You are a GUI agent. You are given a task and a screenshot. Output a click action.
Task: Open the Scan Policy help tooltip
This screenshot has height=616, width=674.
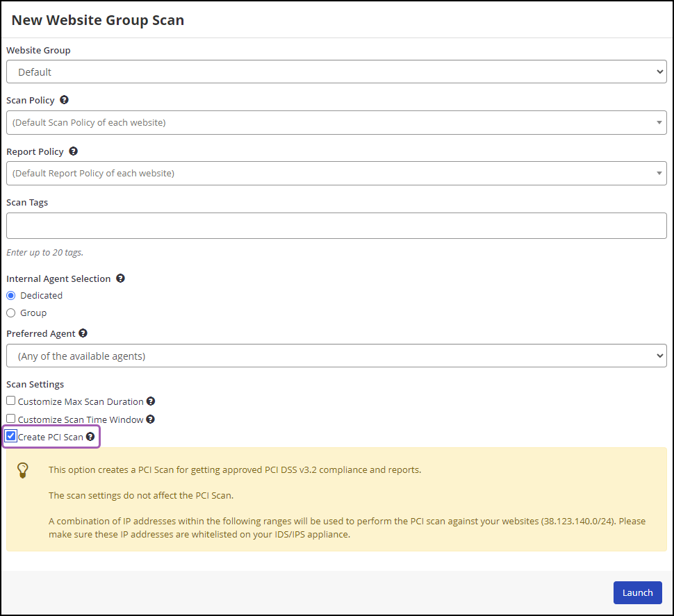click(64, 99)
